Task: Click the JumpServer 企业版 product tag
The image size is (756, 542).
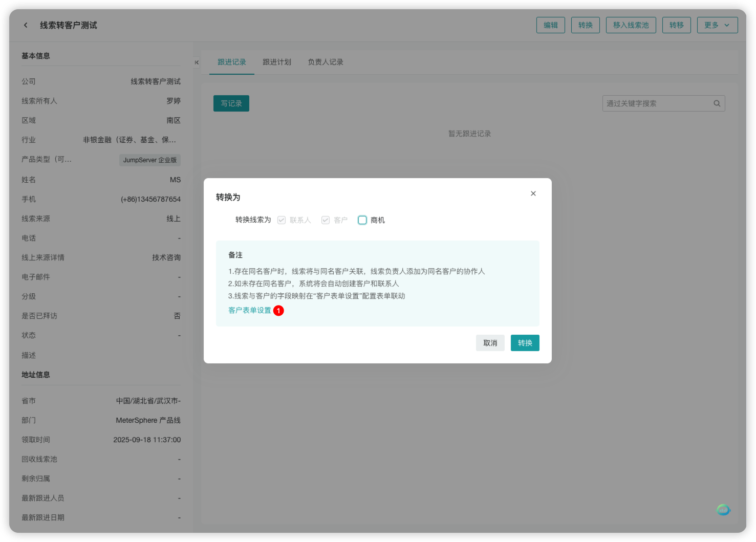Action: point(150,160)
